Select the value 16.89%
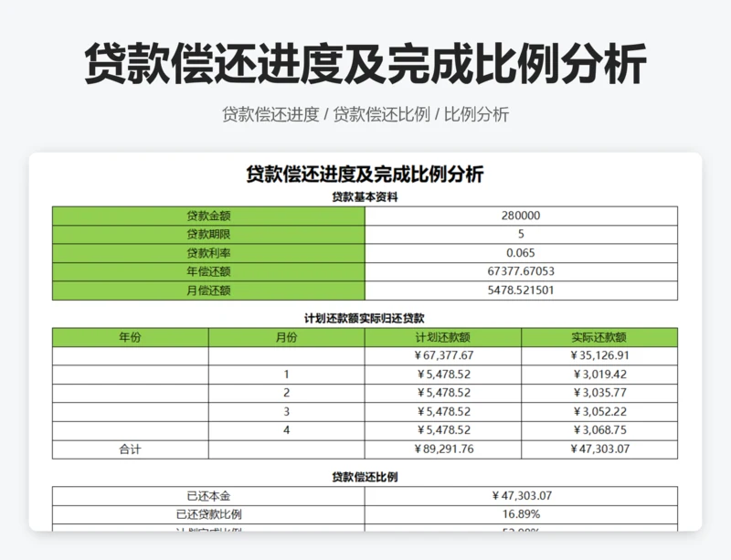Viewport: 731px width, 560px height. [521, 514]
